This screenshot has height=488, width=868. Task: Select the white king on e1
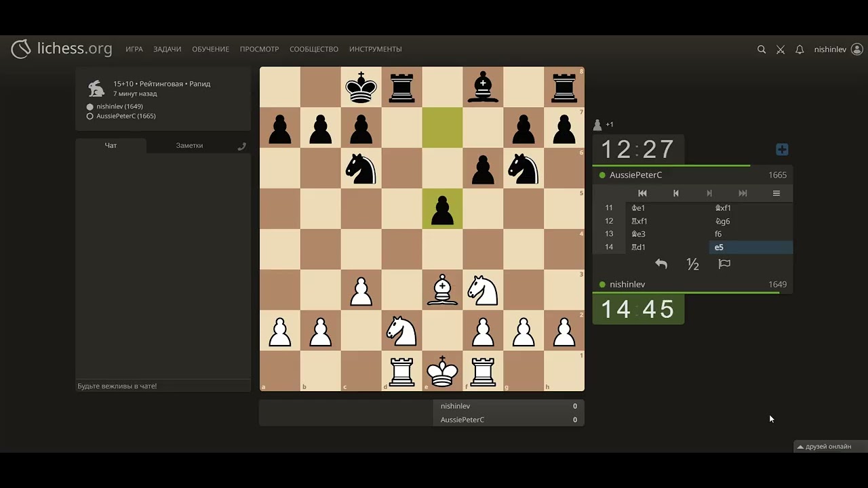point(442,371)
